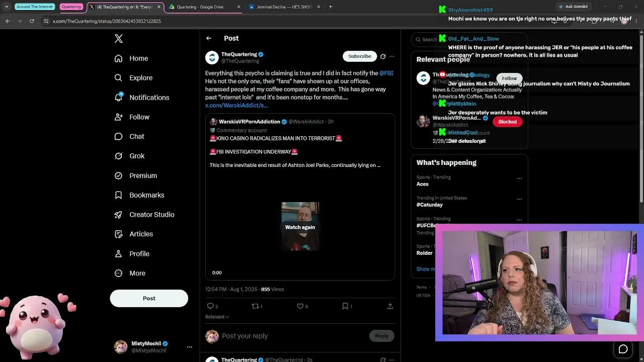Expand the Quartering tab group
644x362 pixels.
coord(71,7)
